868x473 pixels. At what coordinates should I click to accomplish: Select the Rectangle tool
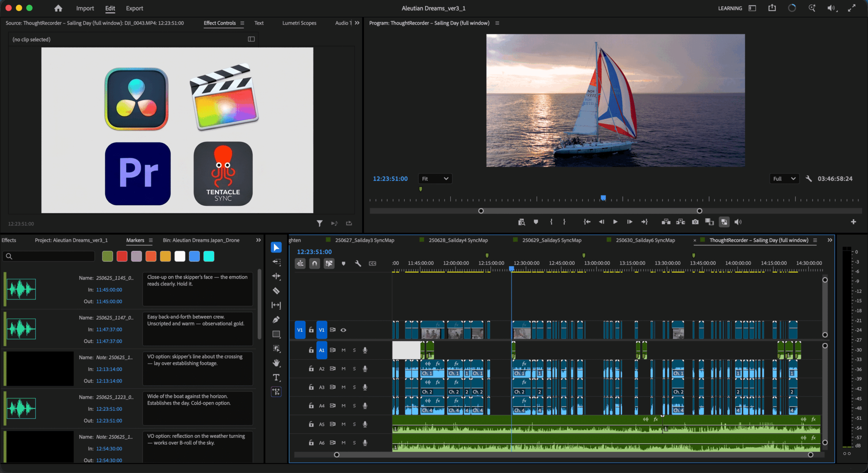coord(276,334)
